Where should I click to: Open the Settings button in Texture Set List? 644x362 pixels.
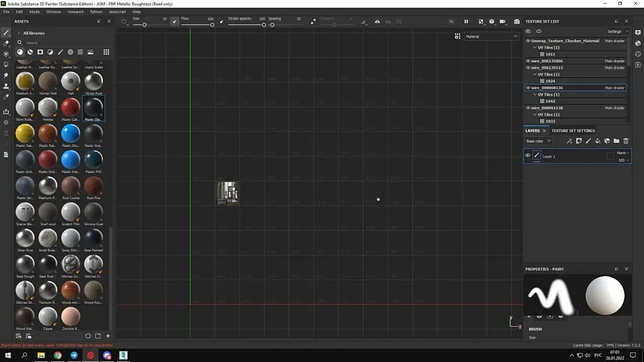click(618, 31)
